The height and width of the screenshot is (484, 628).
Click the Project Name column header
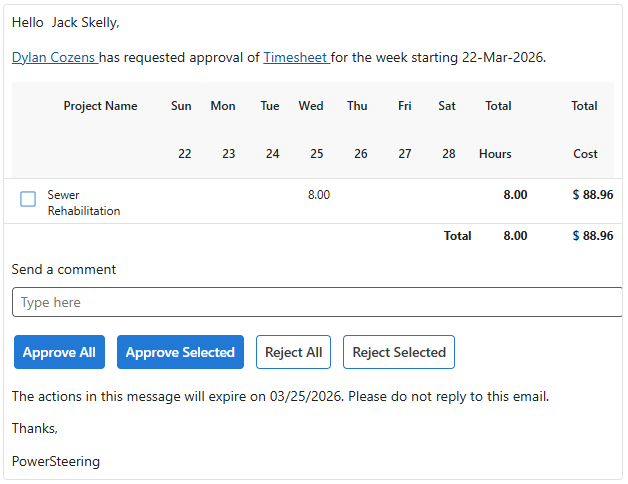coord(100,106)
